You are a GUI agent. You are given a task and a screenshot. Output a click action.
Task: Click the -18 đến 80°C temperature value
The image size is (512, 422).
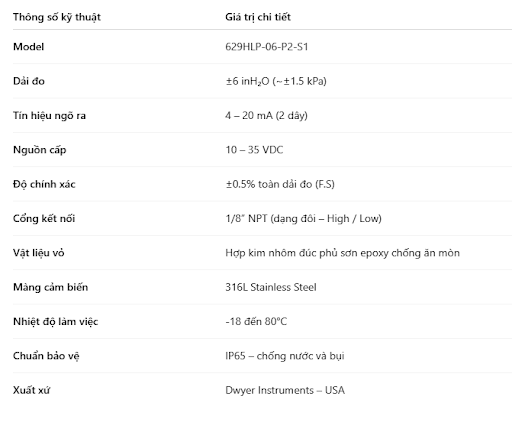pyautogui.click(x=256, y=321)
